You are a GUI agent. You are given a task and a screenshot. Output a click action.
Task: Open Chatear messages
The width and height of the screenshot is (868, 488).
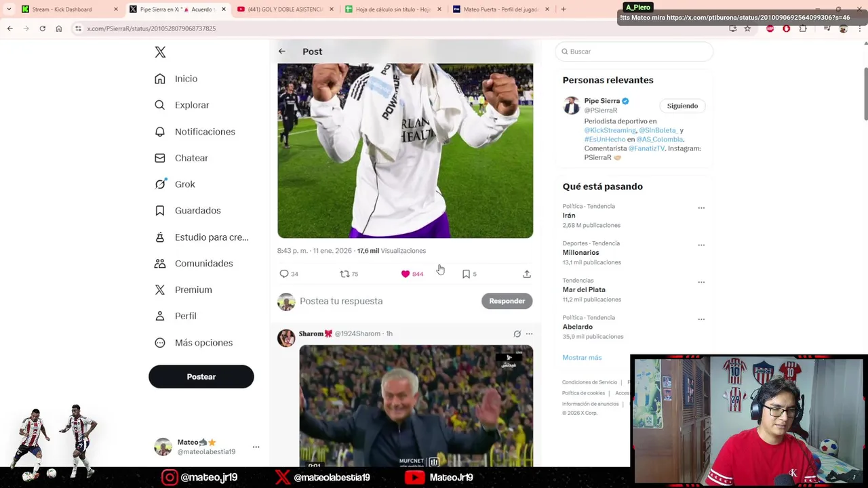181,158
